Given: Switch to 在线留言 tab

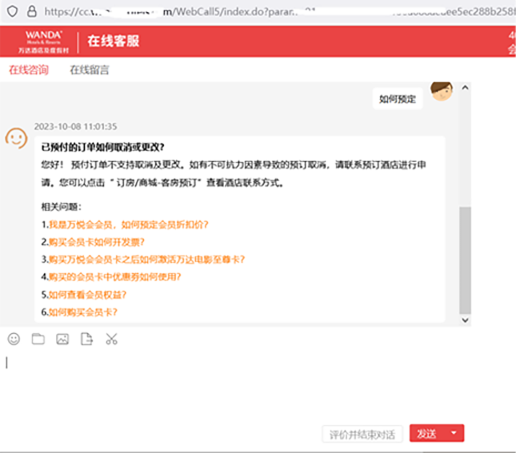Looking at the screenshot, I should click(89, 70).
